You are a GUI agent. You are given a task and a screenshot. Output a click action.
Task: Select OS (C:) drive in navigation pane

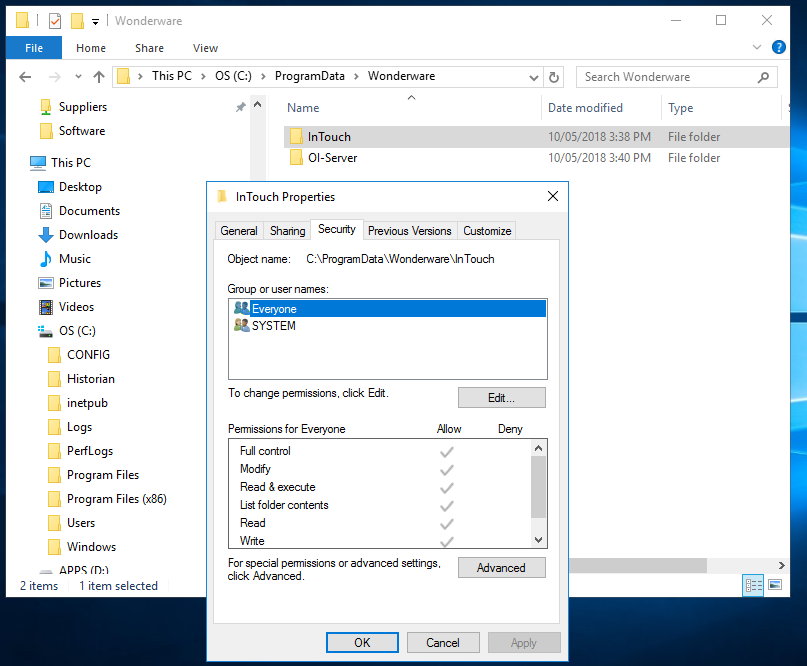click(x=77, y=331)
